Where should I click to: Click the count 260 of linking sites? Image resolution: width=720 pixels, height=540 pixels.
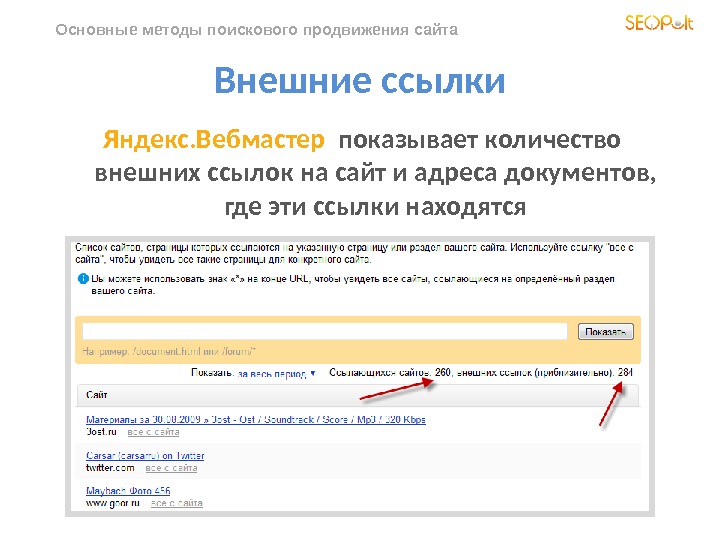point(443,372)
